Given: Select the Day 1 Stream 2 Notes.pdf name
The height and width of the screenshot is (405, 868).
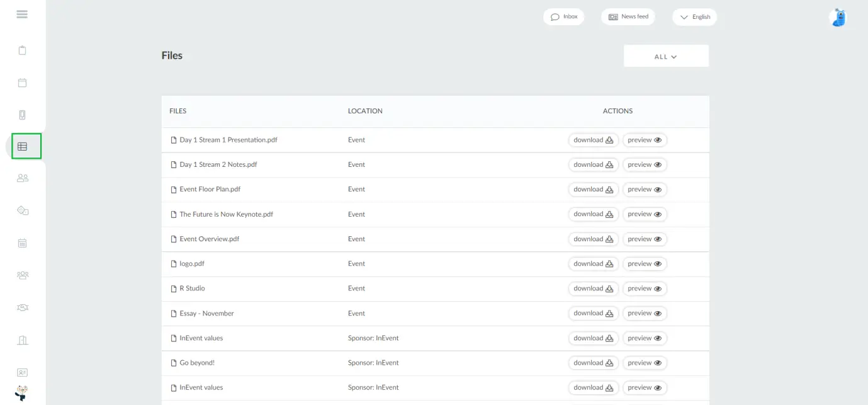Looking at the screenshot, I should tap(218, 164).
